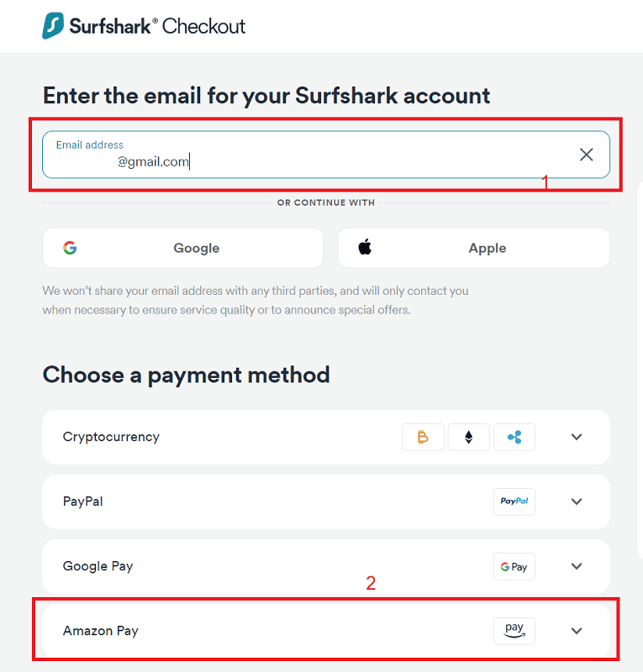Select the Cryptocurrency payment method label

(111, 437)
